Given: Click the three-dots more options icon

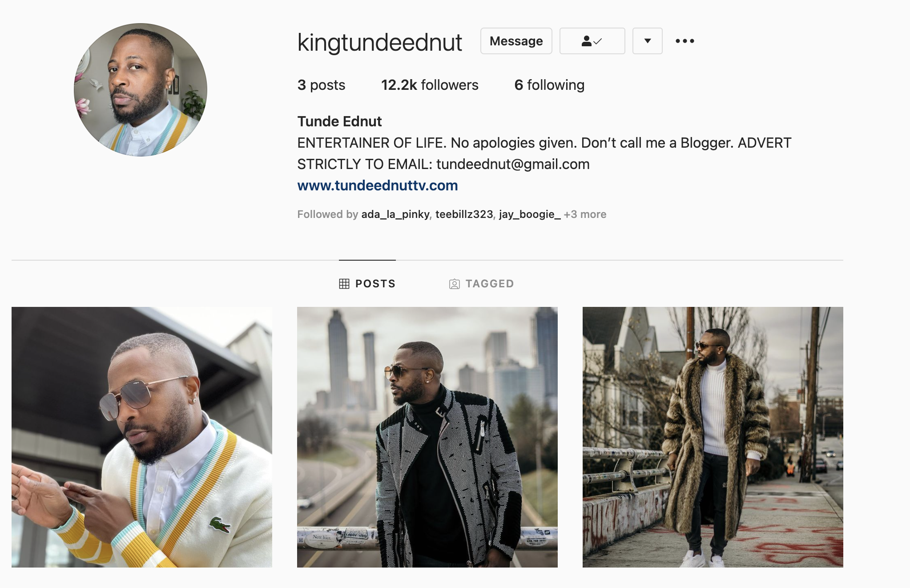Looking at the screenshot, I should pos(685,41).
